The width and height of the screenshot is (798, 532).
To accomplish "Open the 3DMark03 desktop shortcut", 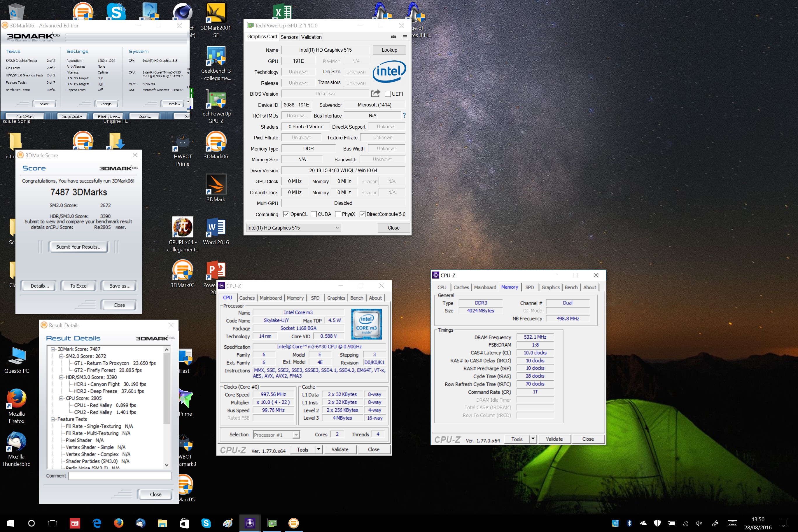I will tap(183, 274).
